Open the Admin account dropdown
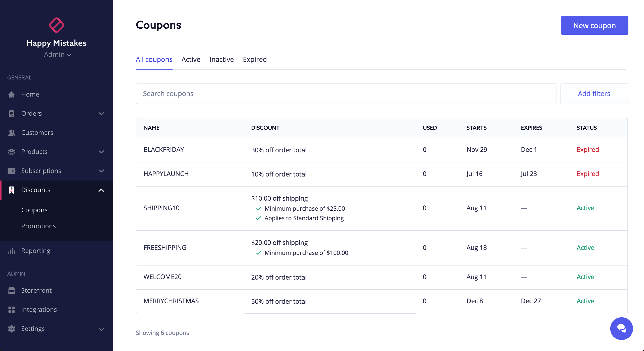The height and width of the screenshot is (351, 644). click(x=57, y=55)
